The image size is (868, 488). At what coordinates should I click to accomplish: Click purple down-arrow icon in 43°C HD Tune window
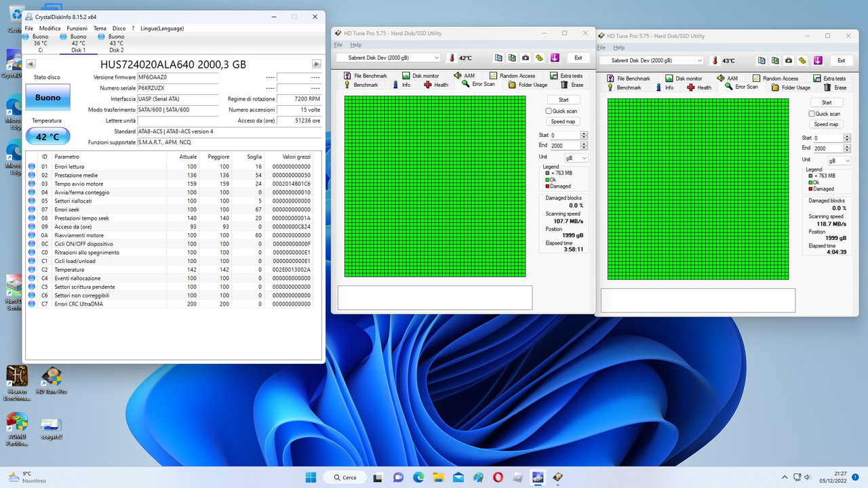[x=818, y=60]
